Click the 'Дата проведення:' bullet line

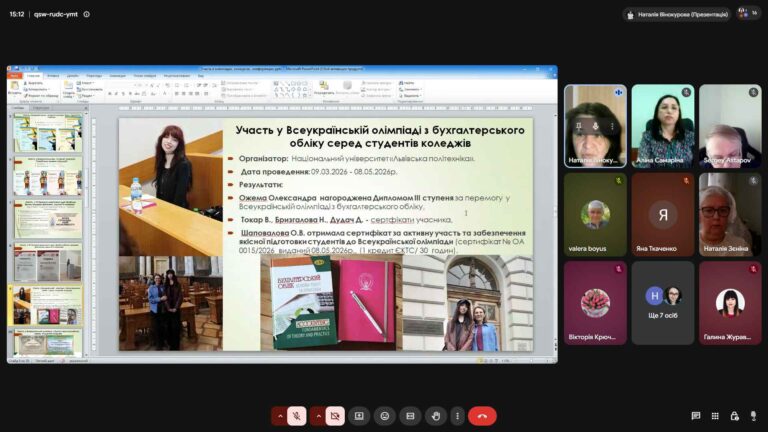tap(318, 172)
